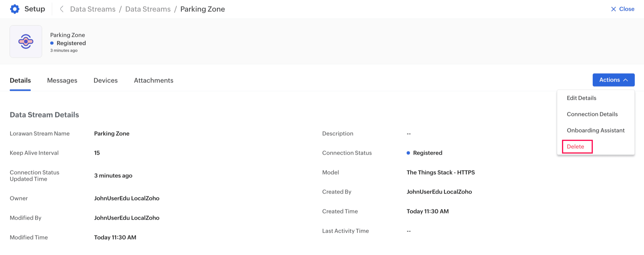View the Attachments tab
This screenshot has height=255, width=644.
(x=153, y=81)
